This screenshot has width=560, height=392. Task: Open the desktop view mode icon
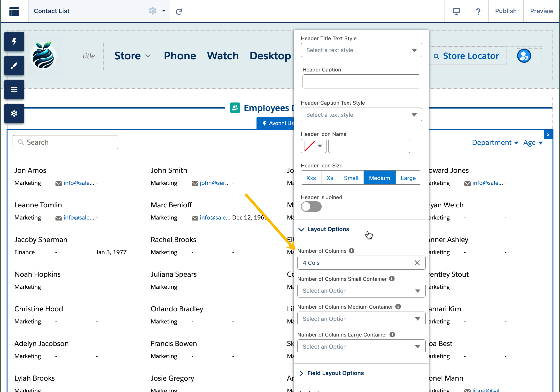pyautogui.click(x=456, y=11)
